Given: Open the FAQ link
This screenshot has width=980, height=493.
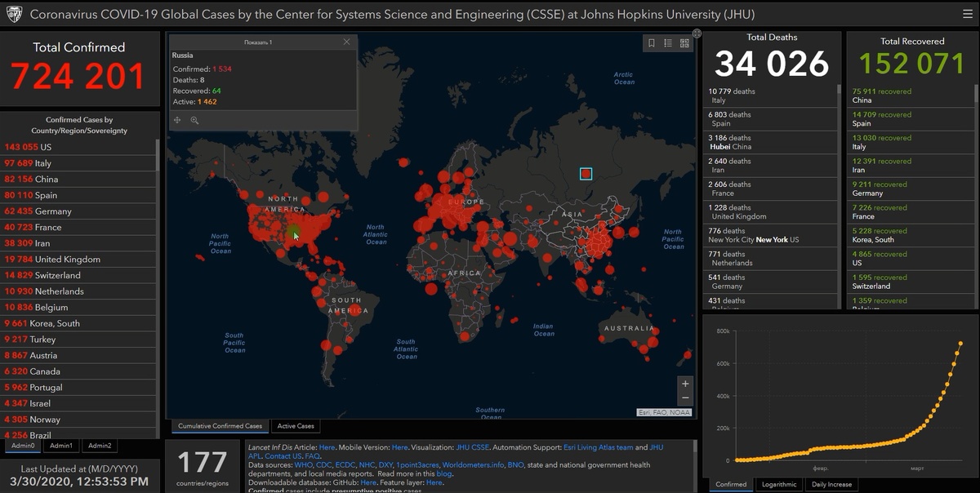Looking at the screenshot, I should click(x=312, y=456).
